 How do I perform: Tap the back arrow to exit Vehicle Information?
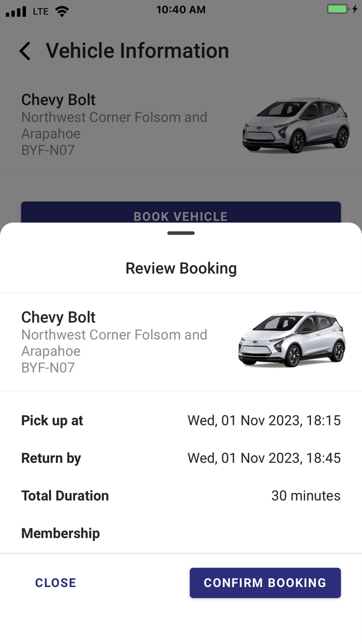point(24,51)
